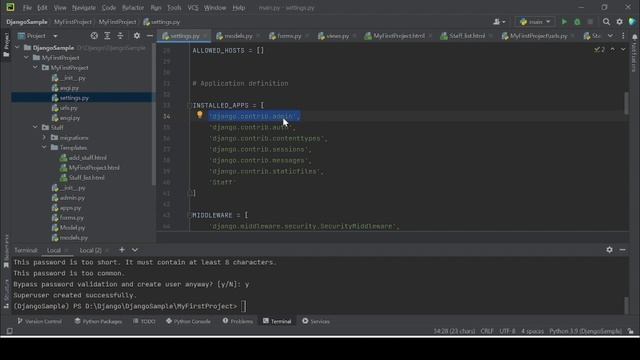Click the Python 3.9 interpreter in status bar

point(585,331)
